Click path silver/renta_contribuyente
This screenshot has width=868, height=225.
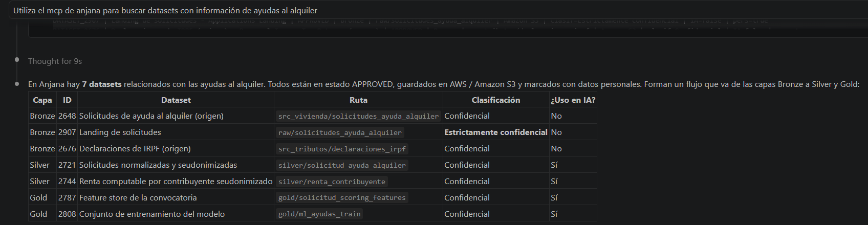click(332, 182)
